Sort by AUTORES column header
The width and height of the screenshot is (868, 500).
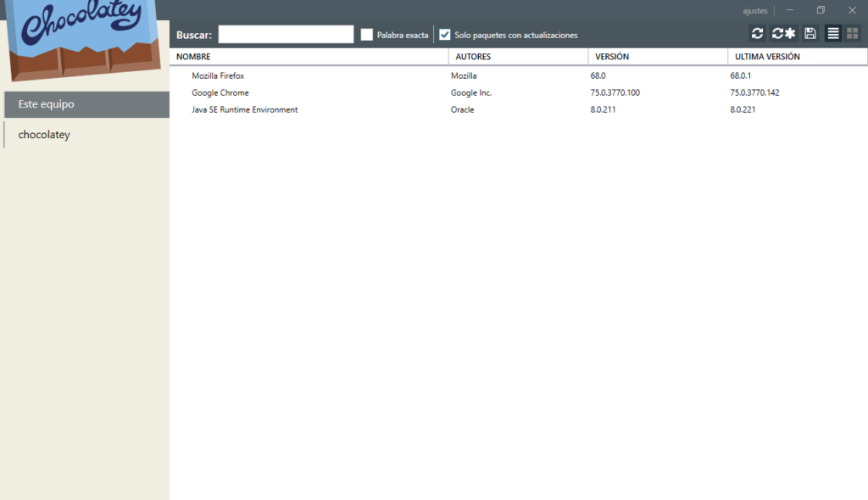pyautogui.click(x=519, y=57)
